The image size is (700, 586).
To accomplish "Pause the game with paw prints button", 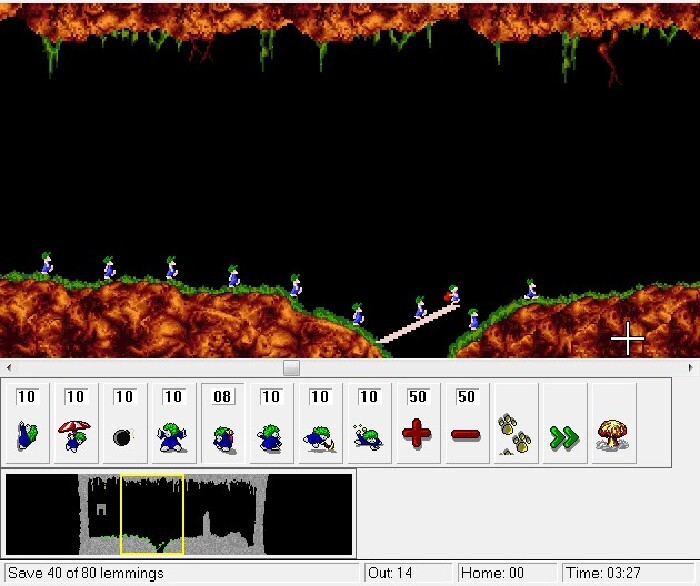I will [x=515, y=424].
